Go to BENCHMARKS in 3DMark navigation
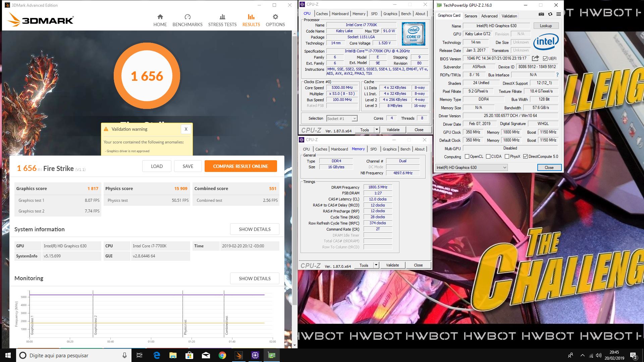Image resolution: width=644 pixels, height=362 pixels. click(187, 20)
